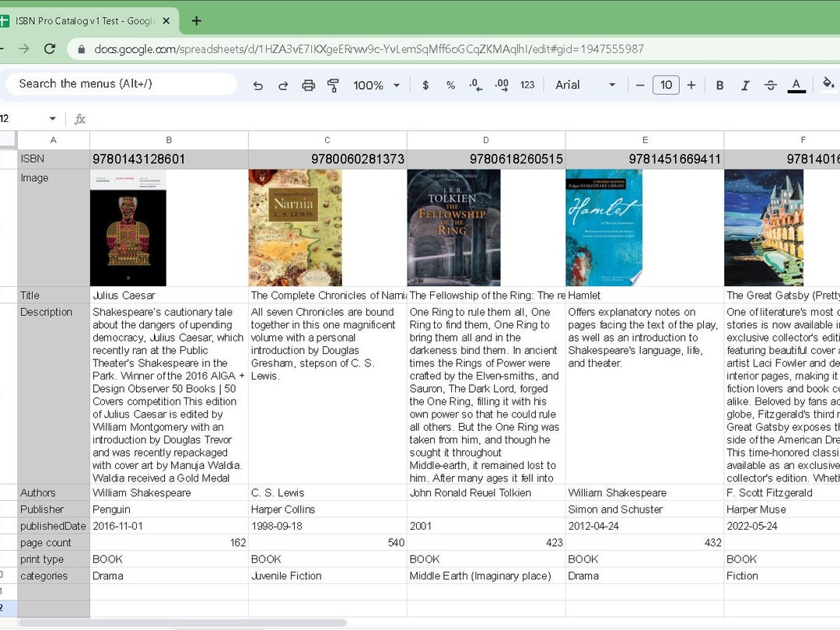The height and width of the screenshot is (630, 840).
Task: Click the Redo icon
Action: (283, 86)
